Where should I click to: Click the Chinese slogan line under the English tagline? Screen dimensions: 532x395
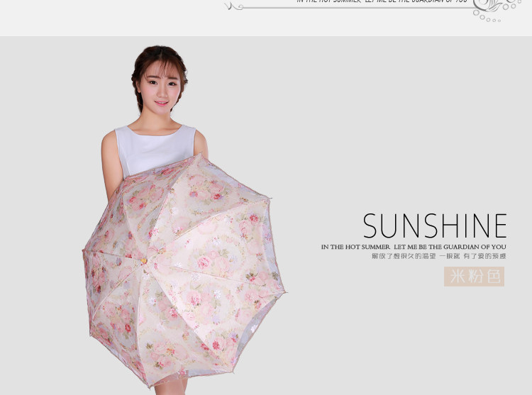438,256
